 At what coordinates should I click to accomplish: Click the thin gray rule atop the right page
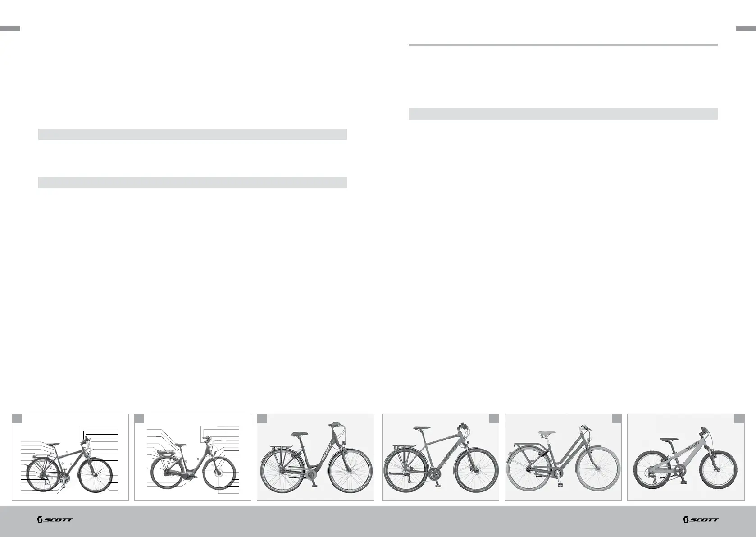coord(563,45)
